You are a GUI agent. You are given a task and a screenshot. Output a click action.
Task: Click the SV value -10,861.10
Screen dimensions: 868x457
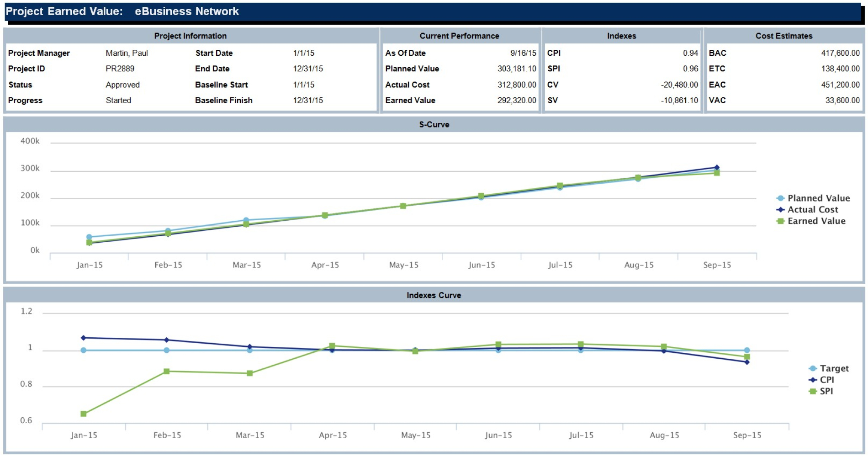click(x=680, y=100)
